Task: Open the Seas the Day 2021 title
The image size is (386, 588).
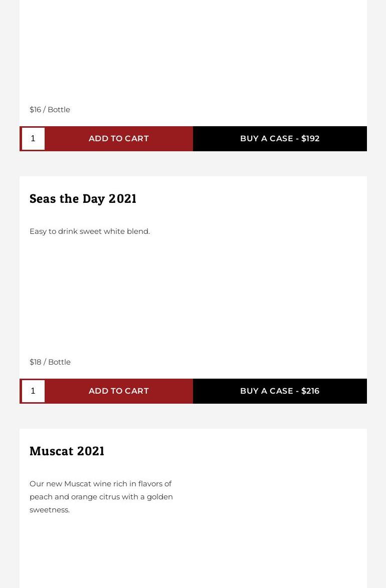Action: click(x=83, y=199)
